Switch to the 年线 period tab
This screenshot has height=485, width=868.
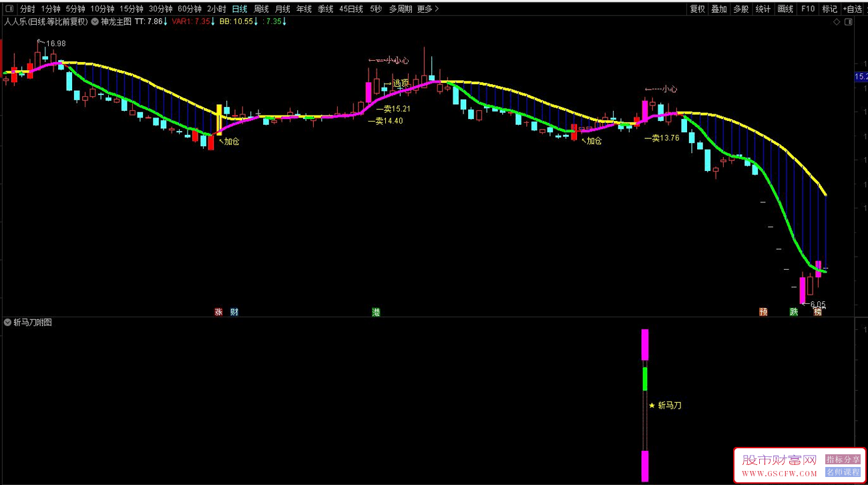click(x=304, y=9)
